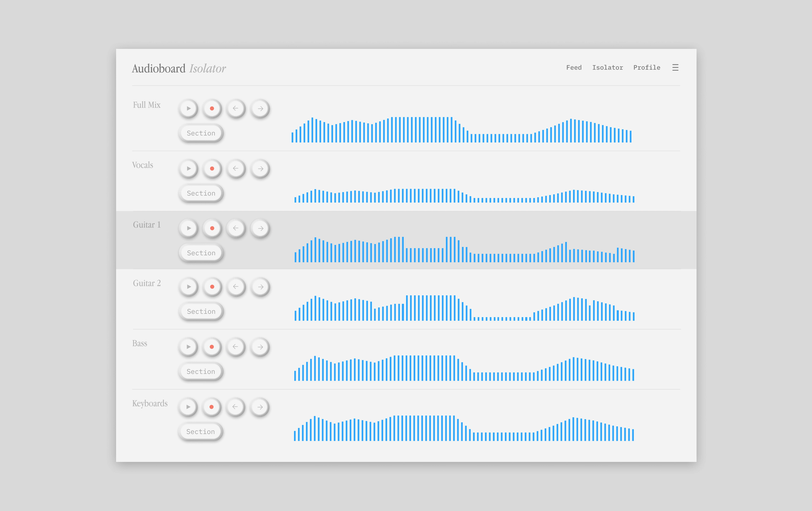Record the Keyboards track
812x511 pixels.
pos(211,407)
